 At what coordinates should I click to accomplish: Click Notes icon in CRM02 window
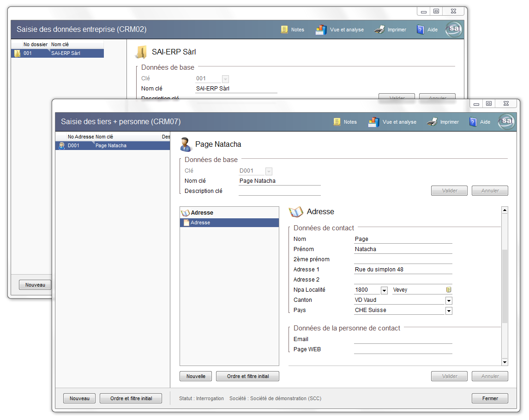pyautogui.click(x=285, y=30)
